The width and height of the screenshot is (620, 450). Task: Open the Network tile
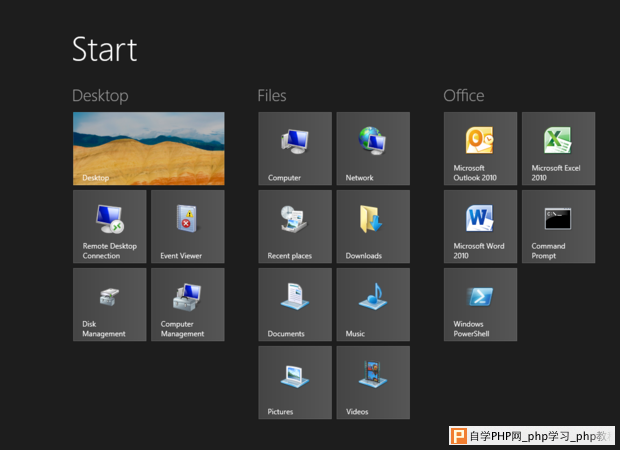click(x=373, y=149)
